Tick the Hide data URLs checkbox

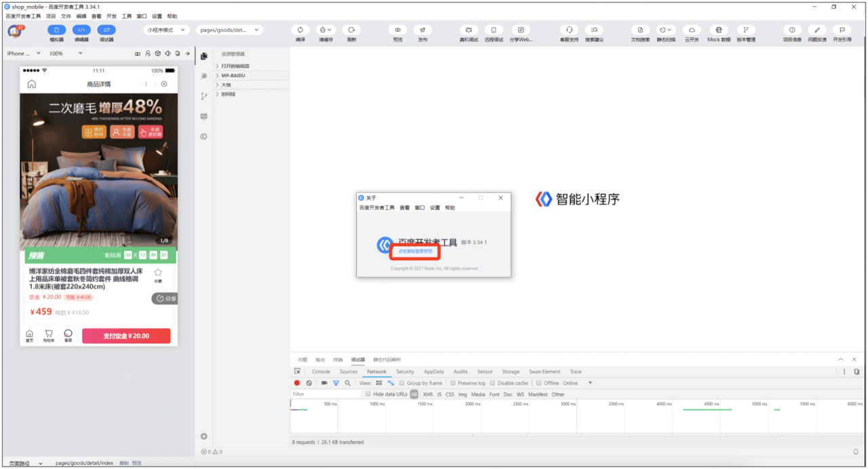coord(368,394)
